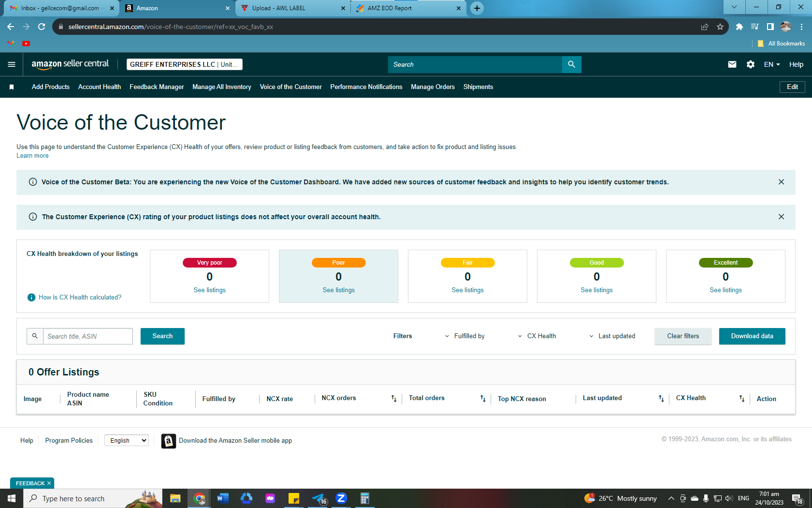The width and height of the screenshot is (812, 508).
Task: Open Feedback Manager in navigation bar
Action: pyautogui.click(x=157, y=87)
